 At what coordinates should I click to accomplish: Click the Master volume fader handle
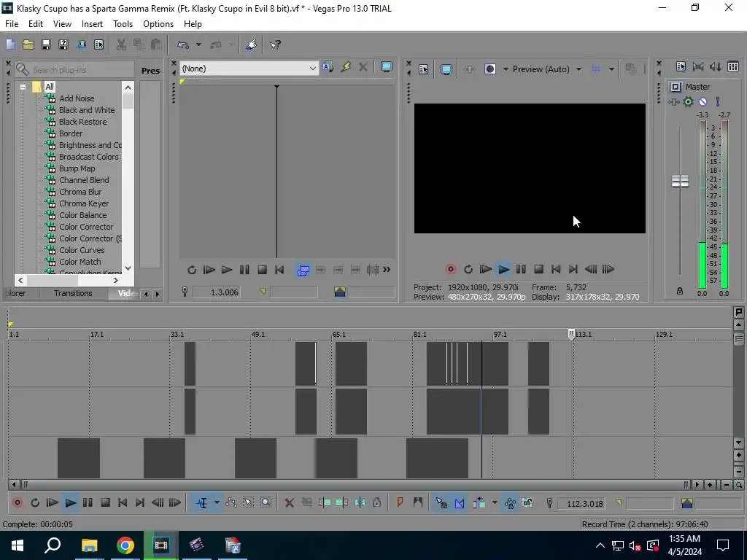[680, 181]
